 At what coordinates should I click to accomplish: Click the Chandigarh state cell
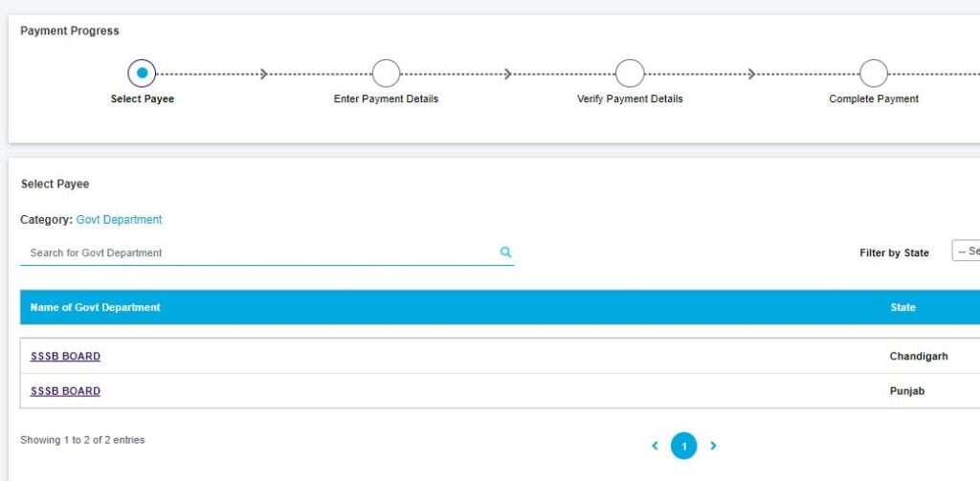point(919,357)
